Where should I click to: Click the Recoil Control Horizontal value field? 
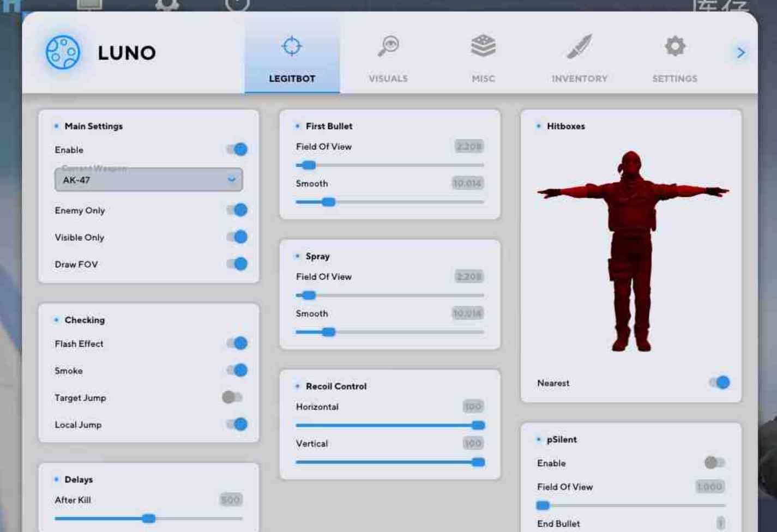(473, 406)
